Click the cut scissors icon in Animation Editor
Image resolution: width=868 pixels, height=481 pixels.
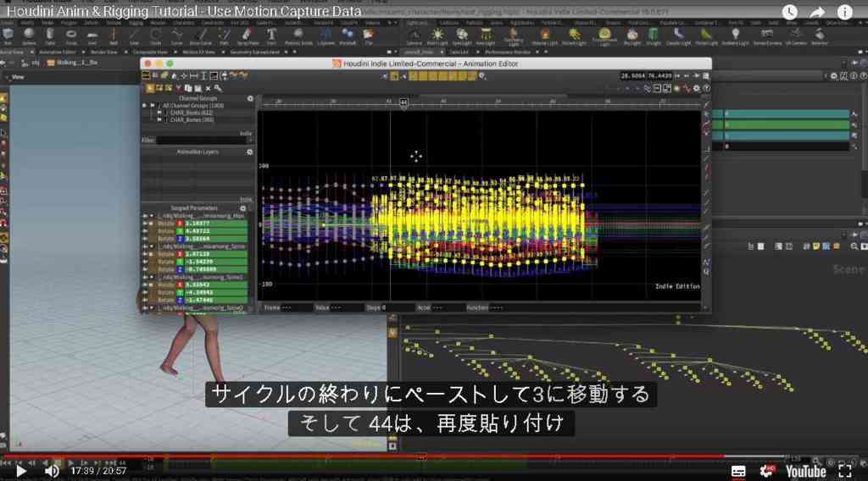tap(178, 88)
